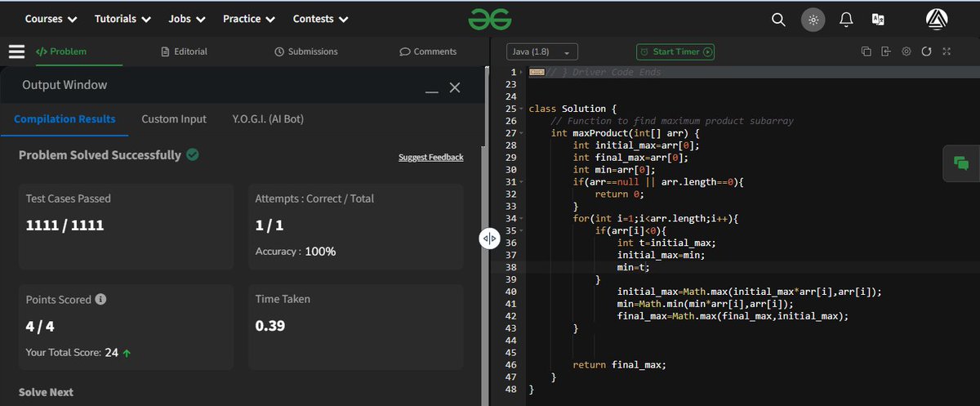This screenshot has height=406, width=980.
Task: Click the Accuracy 100% text
Action: tap(296, 252)
